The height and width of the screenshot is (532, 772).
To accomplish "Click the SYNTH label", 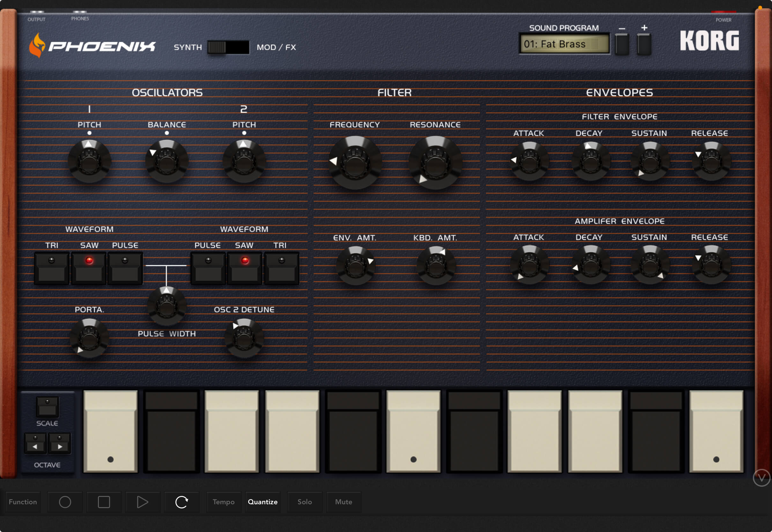I will coord(188,47).
